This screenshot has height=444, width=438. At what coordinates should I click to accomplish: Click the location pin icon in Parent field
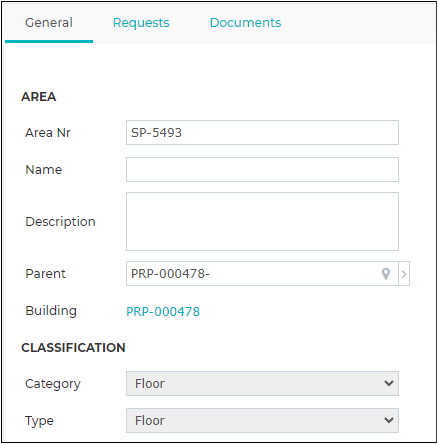click(x=386, y=274)
